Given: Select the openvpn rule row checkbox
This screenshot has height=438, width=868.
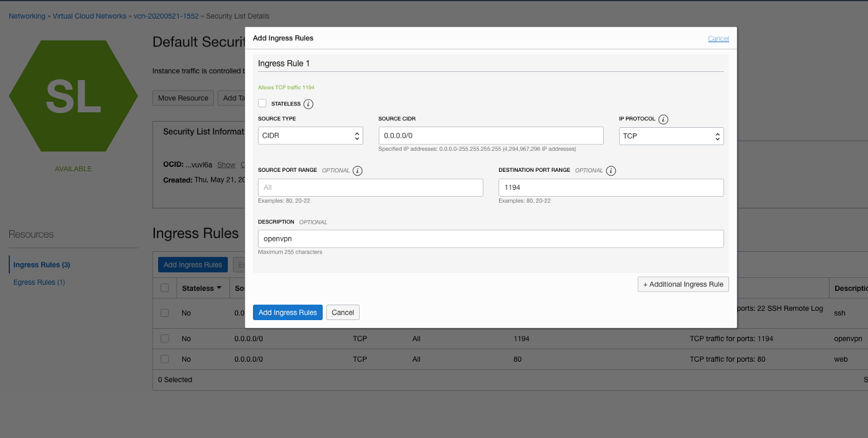Looking at the screenshot, I should [164, 339].
